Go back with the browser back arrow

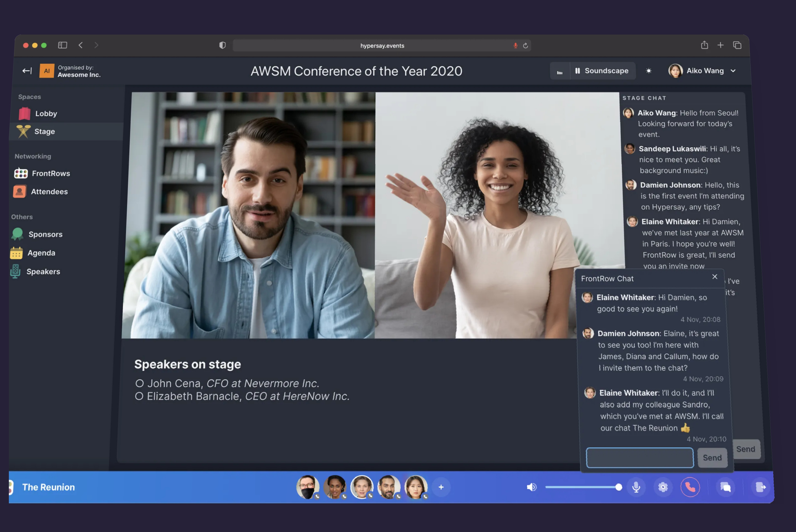(80, 45)
